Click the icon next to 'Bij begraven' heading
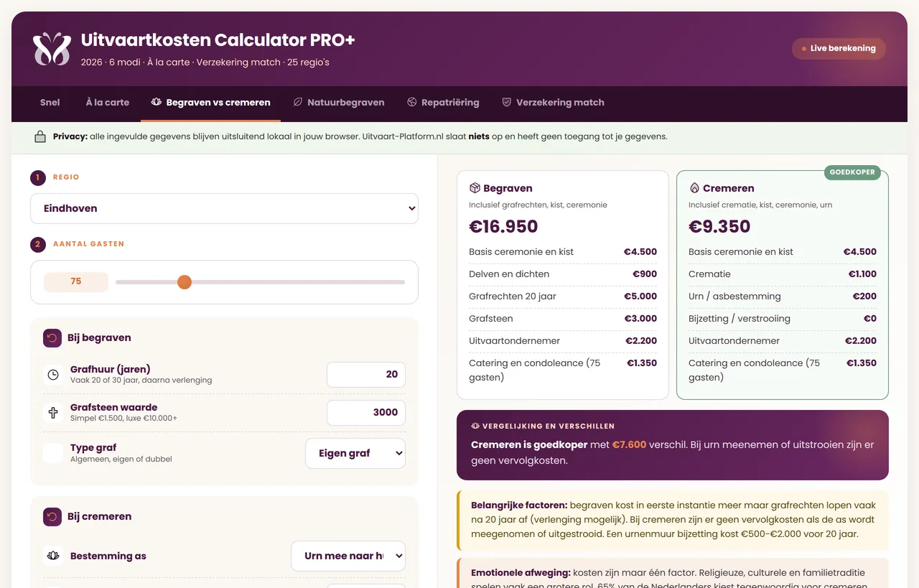Viewport: 919px width, 588px height. click(52, 337)
